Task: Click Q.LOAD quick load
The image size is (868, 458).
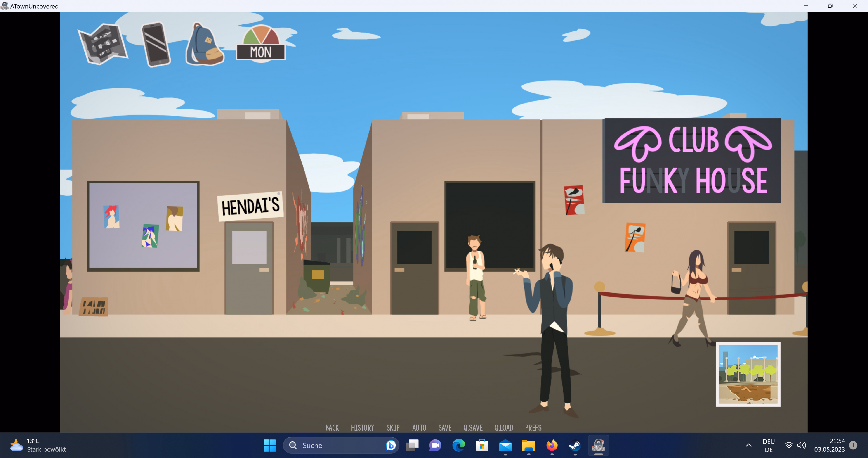Action: [504, 428]
